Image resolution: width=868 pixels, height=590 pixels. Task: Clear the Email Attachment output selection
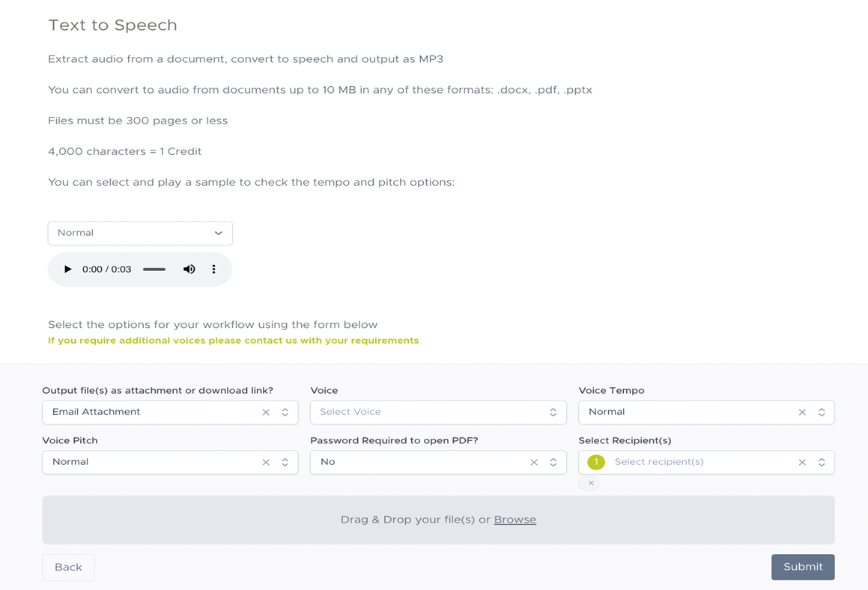click(x=266, y=413)
